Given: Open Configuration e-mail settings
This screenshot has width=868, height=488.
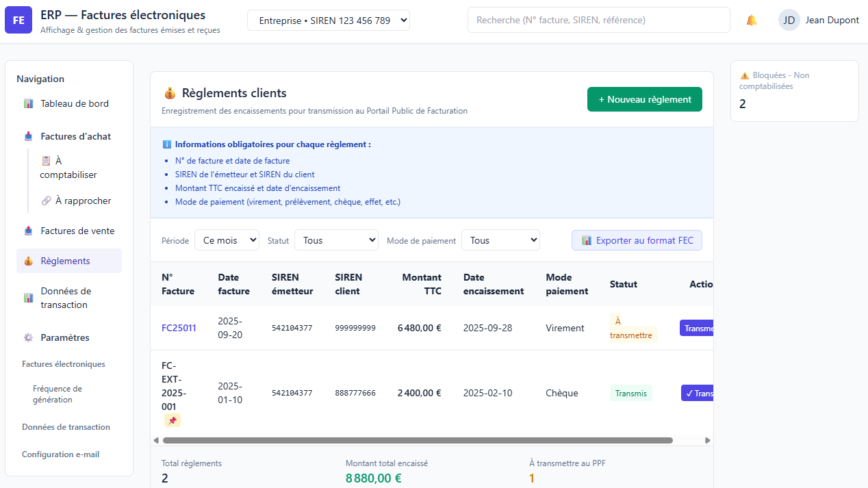Looking at the screenshot, I should (60, 454).
